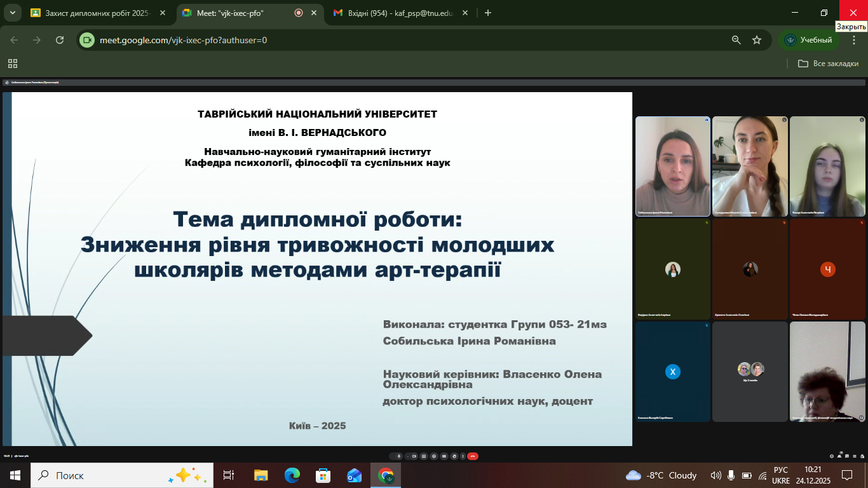Open the Все закладки bookmarks folder
Screen dimensions: 868x488
(829, 64)
